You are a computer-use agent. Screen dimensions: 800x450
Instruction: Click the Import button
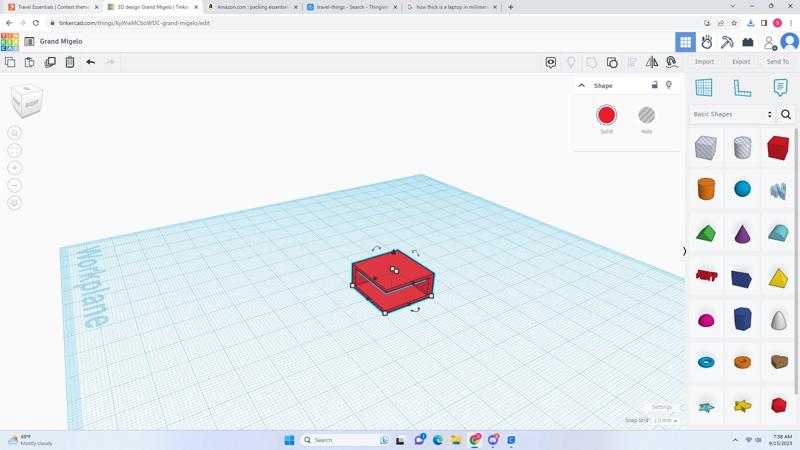[x=704, y=62]
